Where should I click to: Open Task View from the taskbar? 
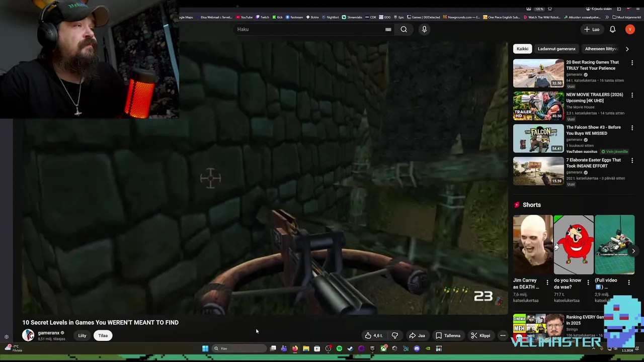pyautogui.click(x=273, y=348)
